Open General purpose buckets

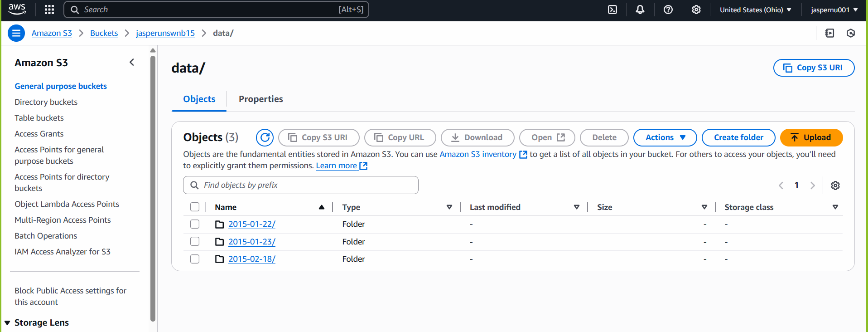point(61,86)
